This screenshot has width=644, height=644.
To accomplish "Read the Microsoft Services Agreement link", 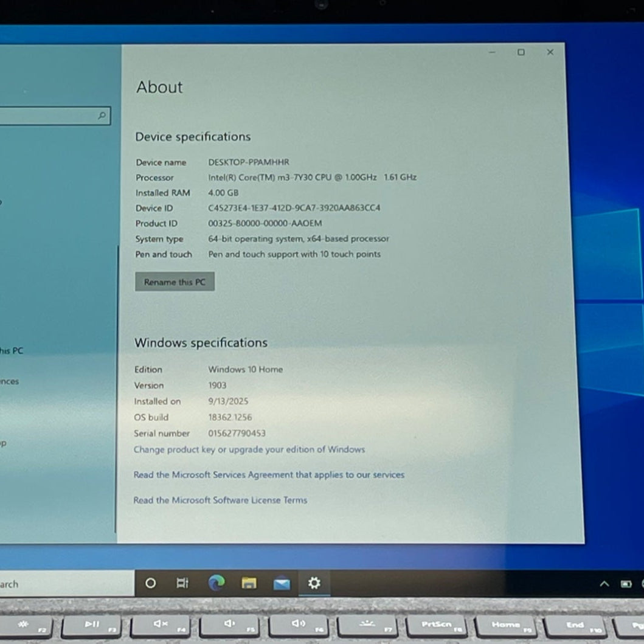I will pos(269,475).
